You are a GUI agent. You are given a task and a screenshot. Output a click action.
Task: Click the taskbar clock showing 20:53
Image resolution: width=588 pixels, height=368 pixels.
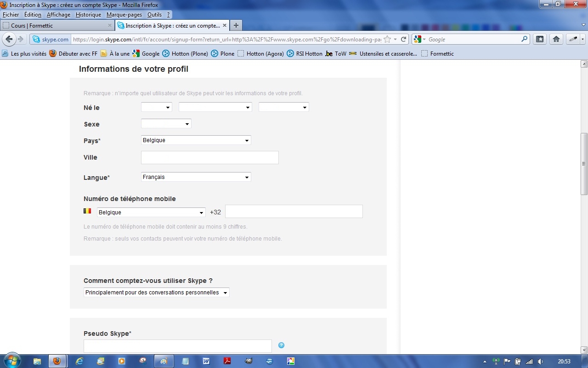[x=564, y=362]
